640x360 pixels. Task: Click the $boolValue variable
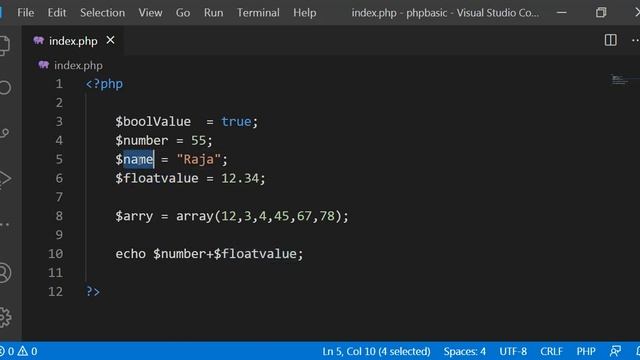pos(153,121)
